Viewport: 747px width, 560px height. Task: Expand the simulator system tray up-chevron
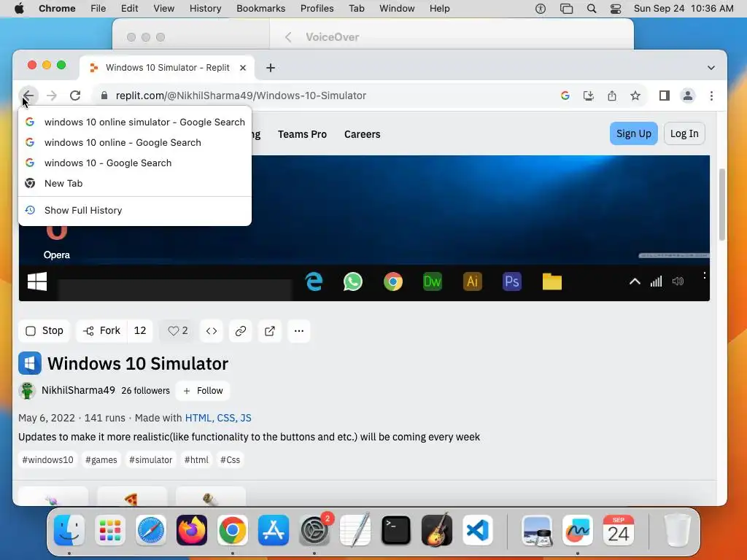click(x=635, y=281)
